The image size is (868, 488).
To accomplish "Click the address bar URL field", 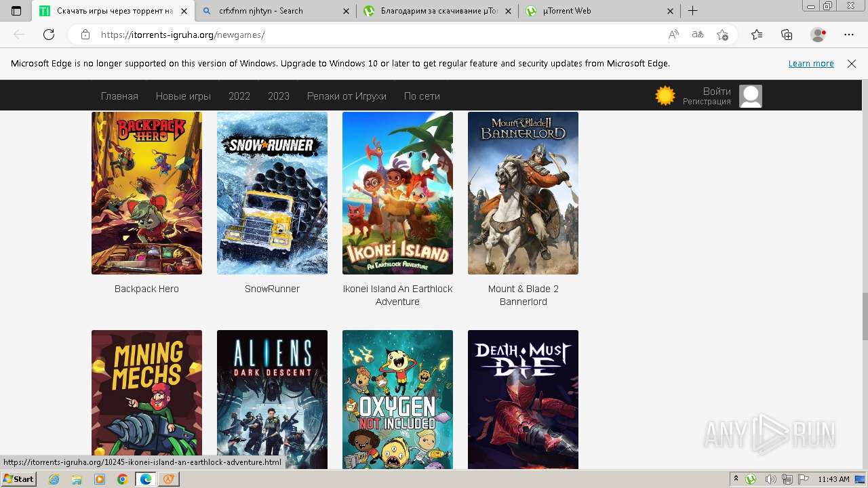I will pyautogui.click(x=380, y=35).
